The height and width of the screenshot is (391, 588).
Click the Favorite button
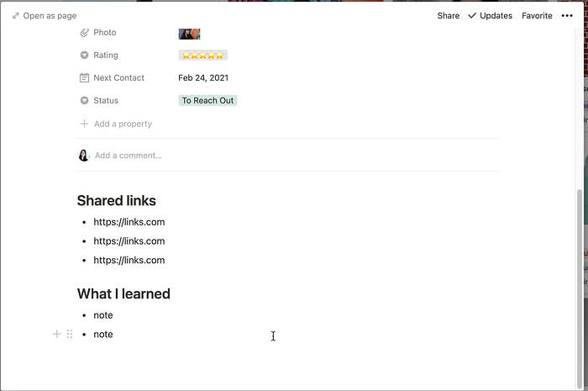(537, 16)
